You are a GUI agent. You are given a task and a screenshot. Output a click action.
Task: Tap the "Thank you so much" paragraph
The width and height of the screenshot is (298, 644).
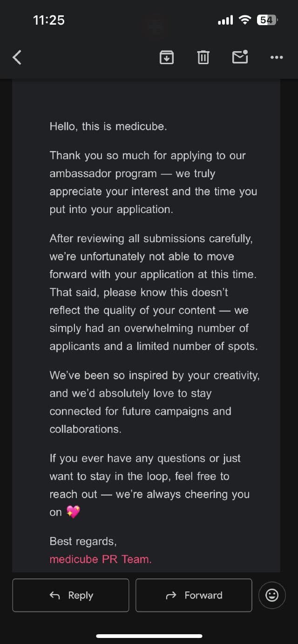(153, 182)
